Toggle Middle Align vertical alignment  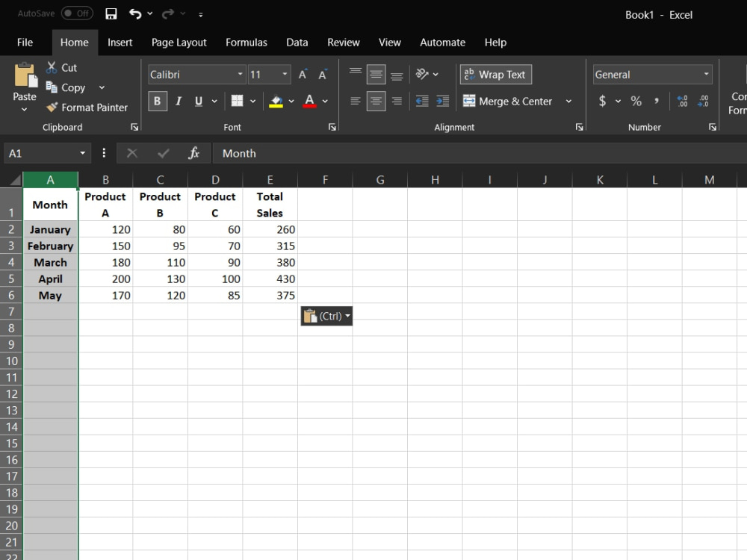[376, 74]
